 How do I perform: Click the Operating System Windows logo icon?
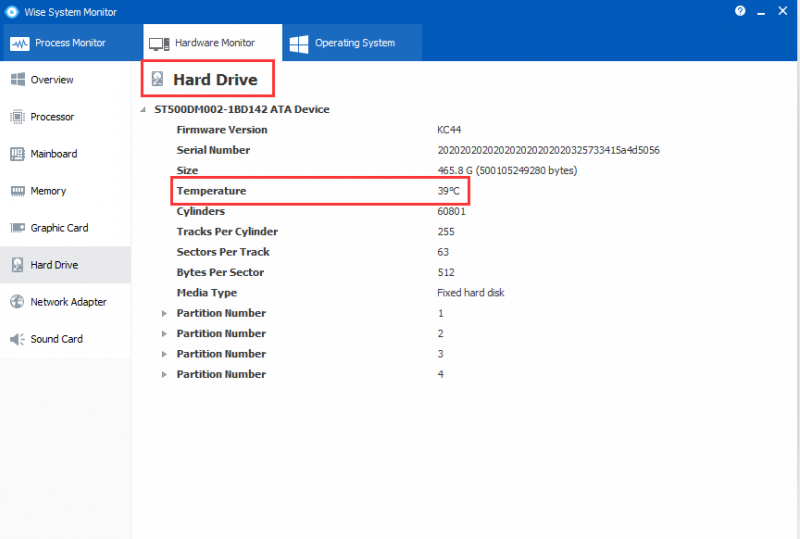coord(299,44)
